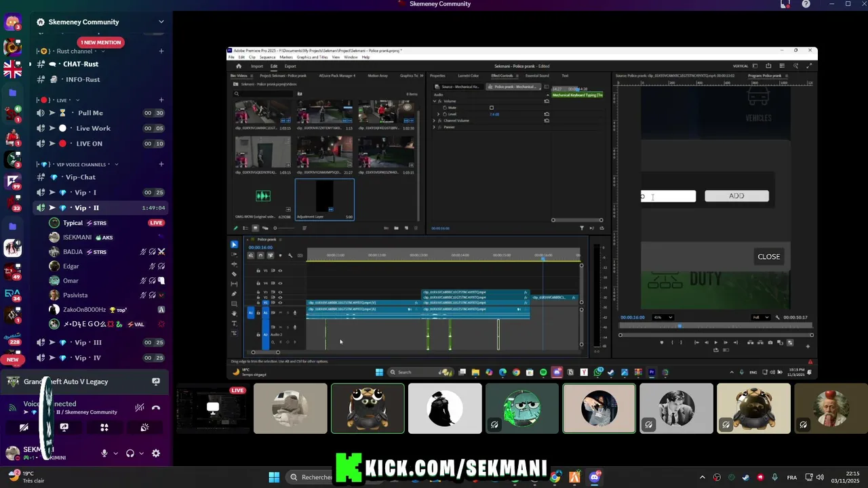Open Windows Start menu on taskbar

(274, 477)
